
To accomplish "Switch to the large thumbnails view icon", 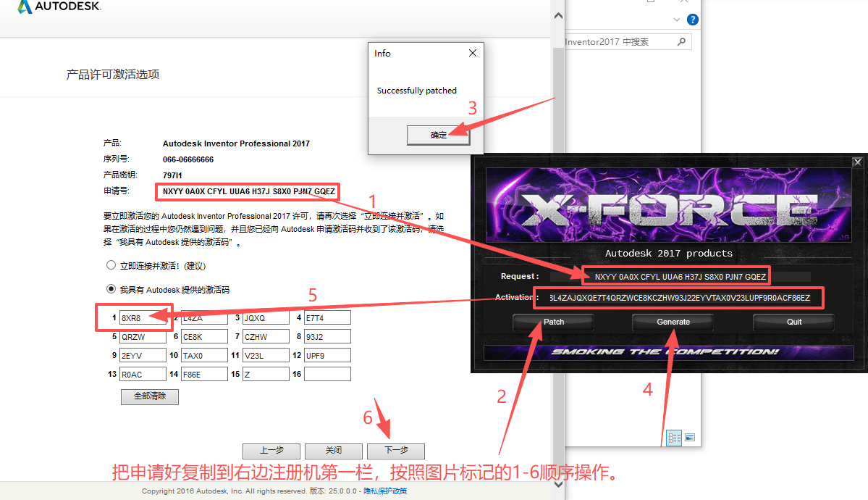I will 690,437.
